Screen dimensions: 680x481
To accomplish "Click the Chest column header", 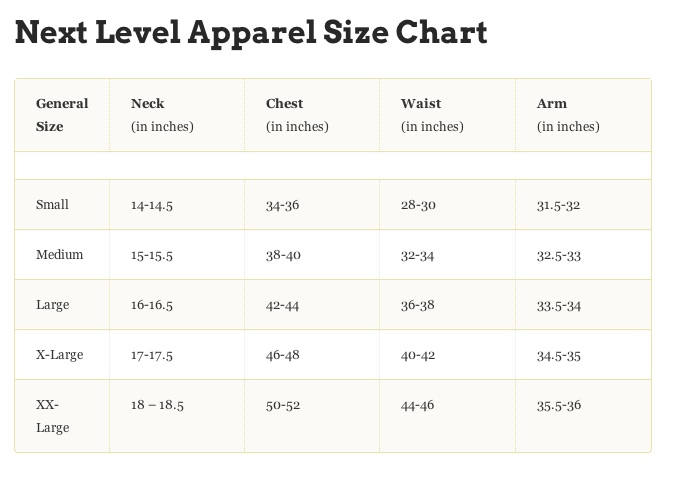I will (297, 115).
